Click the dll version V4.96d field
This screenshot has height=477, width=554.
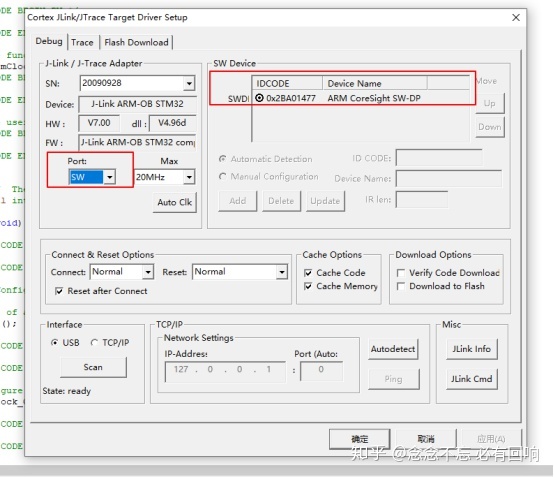click(x=172, y=123)
